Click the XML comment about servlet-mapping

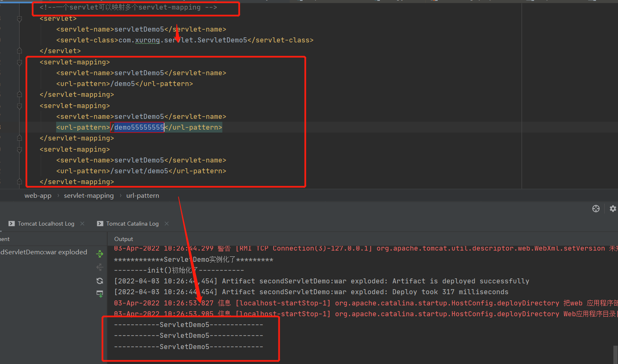click(x=128, y=7)
